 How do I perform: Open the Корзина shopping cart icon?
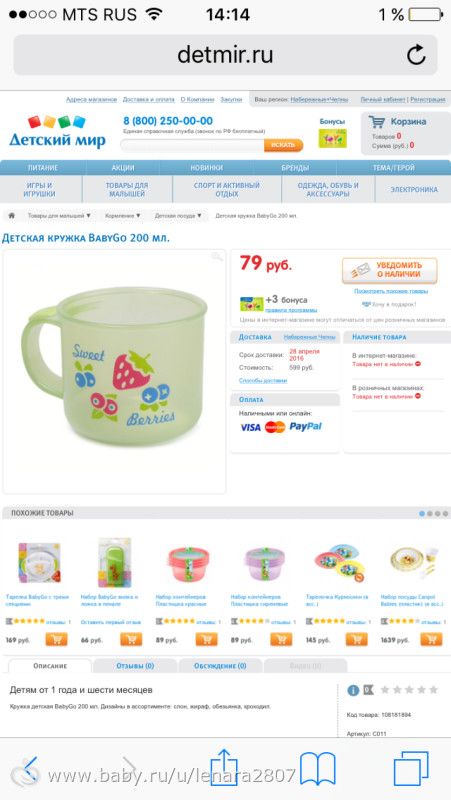pos(377,122)
